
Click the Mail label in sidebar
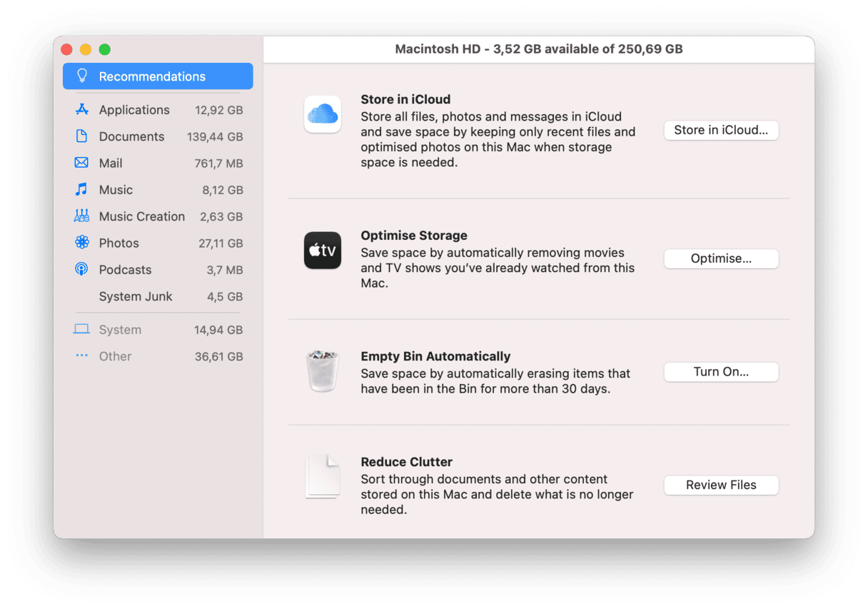coord(111,163)
